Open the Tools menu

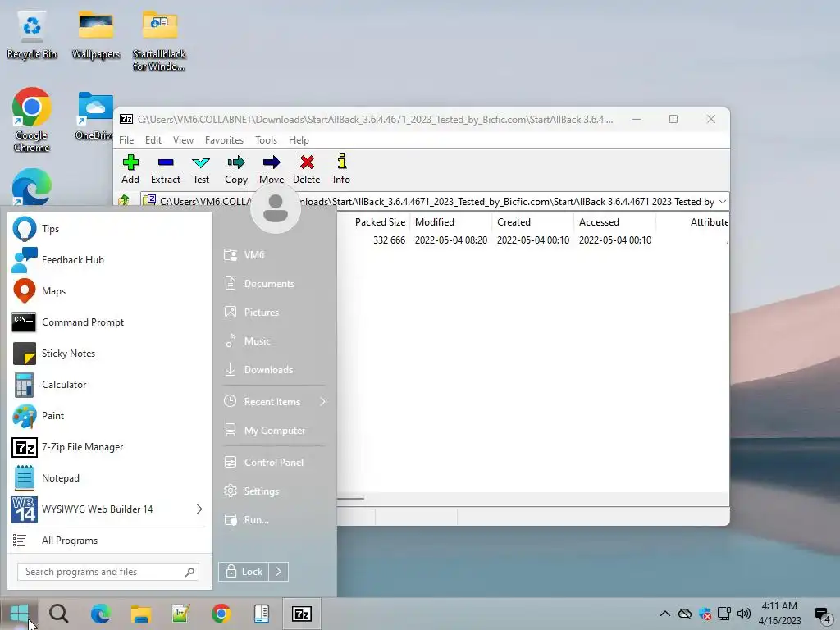click(267, 139)
